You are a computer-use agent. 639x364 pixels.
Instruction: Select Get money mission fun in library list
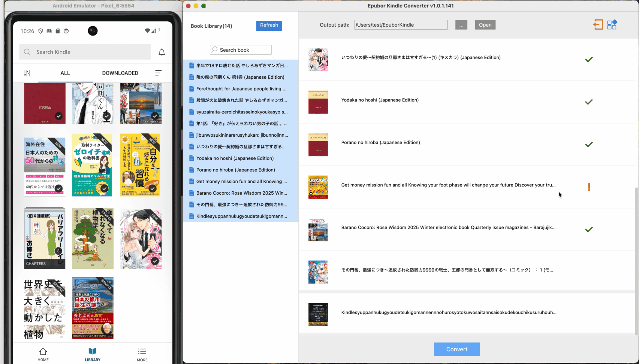241,182
